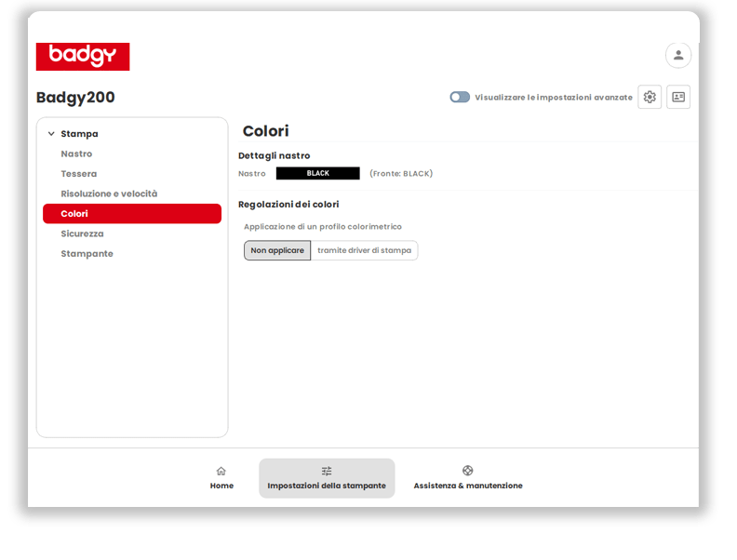
Task: Click the Regolazioni dei colori heading
Action: pyautogui.click(x=288, y=205)
